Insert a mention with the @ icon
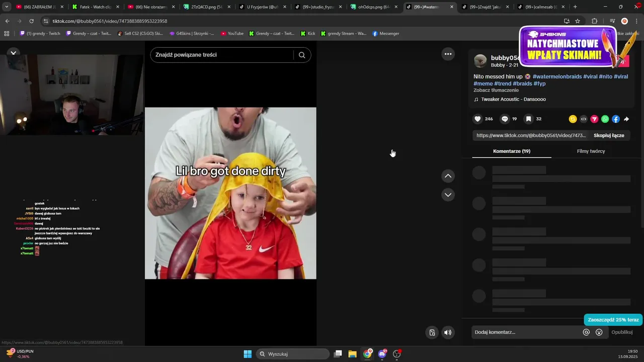The width and height of the screenshot is (644, 362). [586, 332]
